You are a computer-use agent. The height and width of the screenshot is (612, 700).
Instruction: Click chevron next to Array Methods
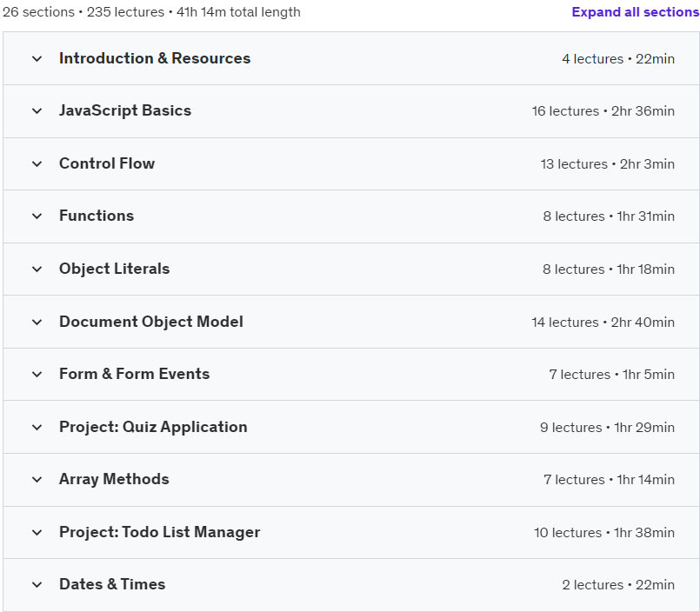coord(37,479)
